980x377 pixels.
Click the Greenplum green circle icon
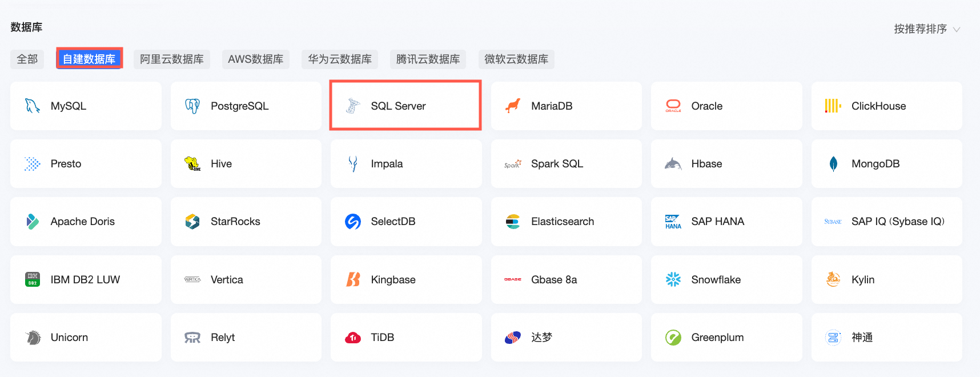673,338
